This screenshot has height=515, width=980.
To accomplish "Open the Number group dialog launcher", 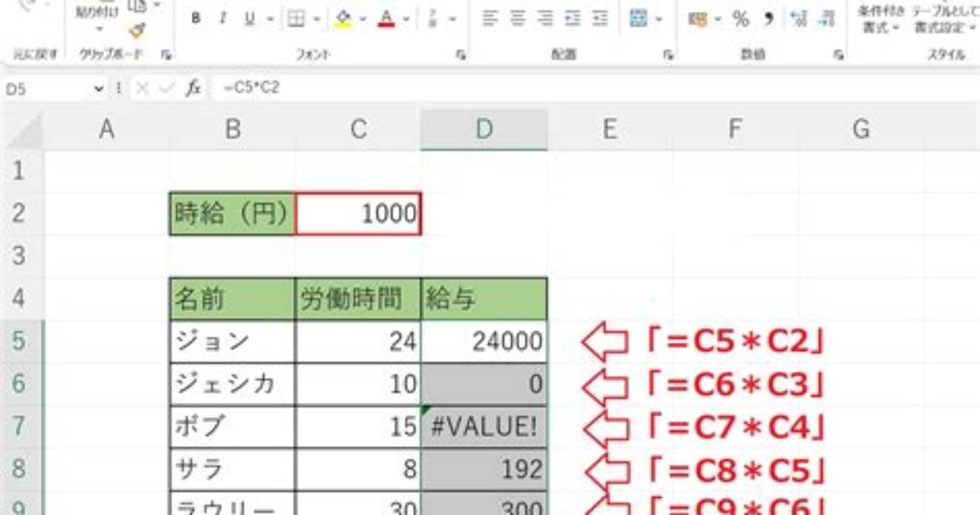I will pos(837,55).
